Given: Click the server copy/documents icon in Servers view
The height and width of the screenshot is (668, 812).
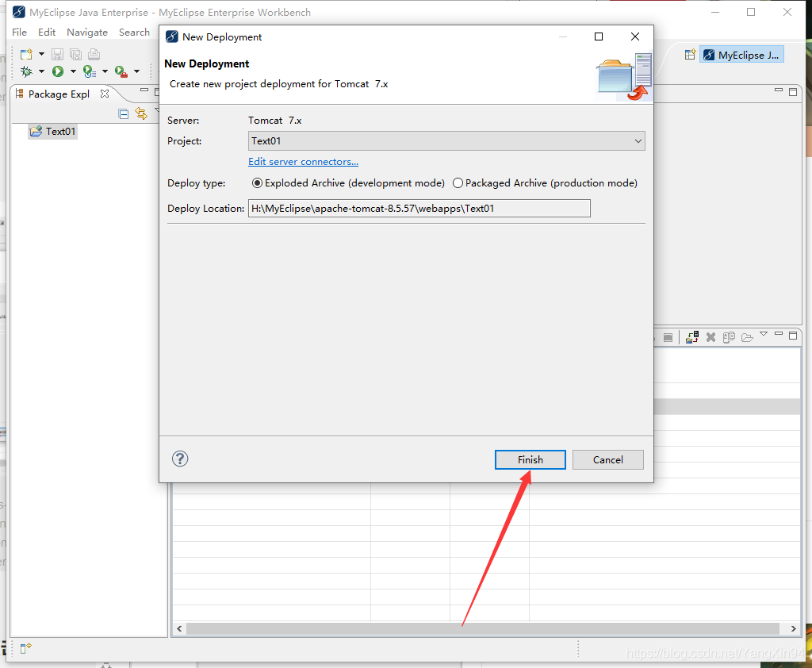Looking at the screenshot, I should coord(729,337).
